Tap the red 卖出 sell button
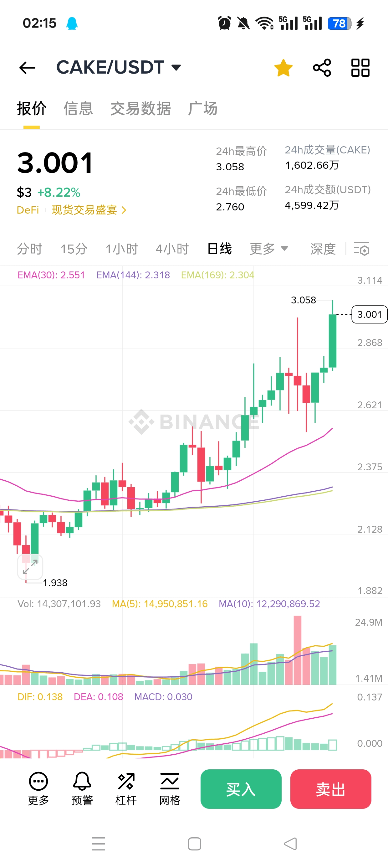Image resolution: width=388 pixels, height=868 pixels. [331, 789]
